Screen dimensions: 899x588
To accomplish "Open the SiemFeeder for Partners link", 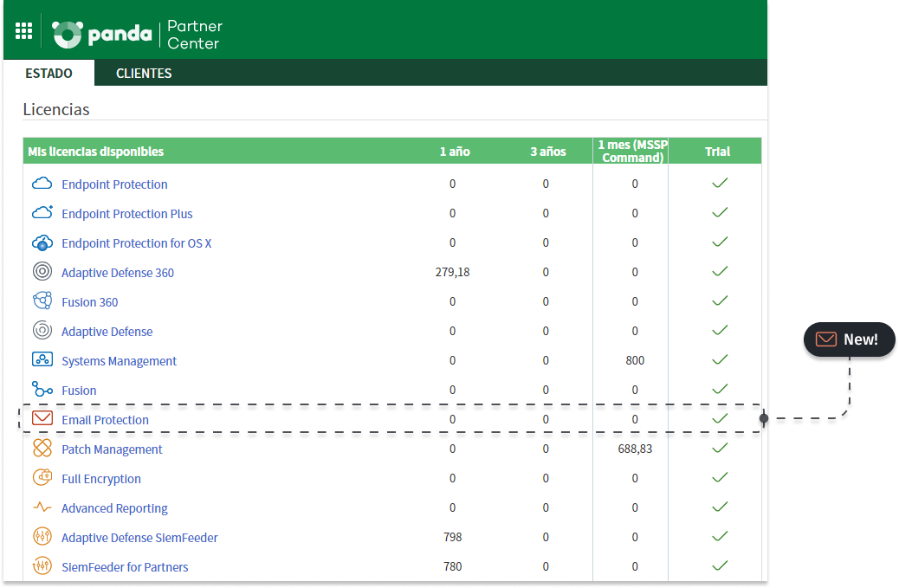I will point(125,567).
